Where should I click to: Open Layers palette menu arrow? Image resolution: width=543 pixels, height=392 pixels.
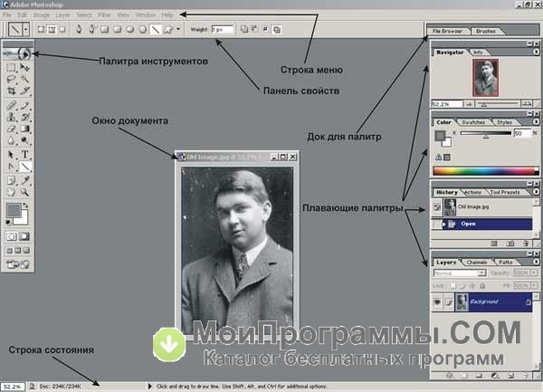click(536, 262)
